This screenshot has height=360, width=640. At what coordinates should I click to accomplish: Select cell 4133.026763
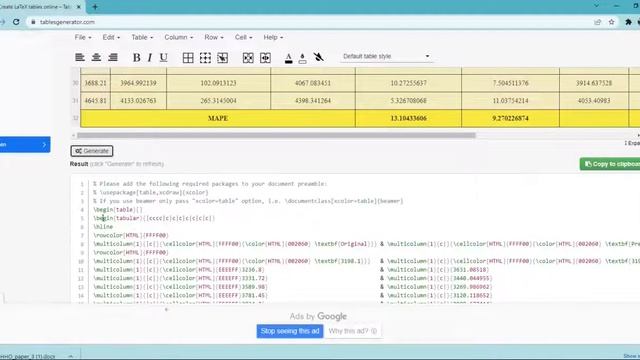tap(138, 101)
